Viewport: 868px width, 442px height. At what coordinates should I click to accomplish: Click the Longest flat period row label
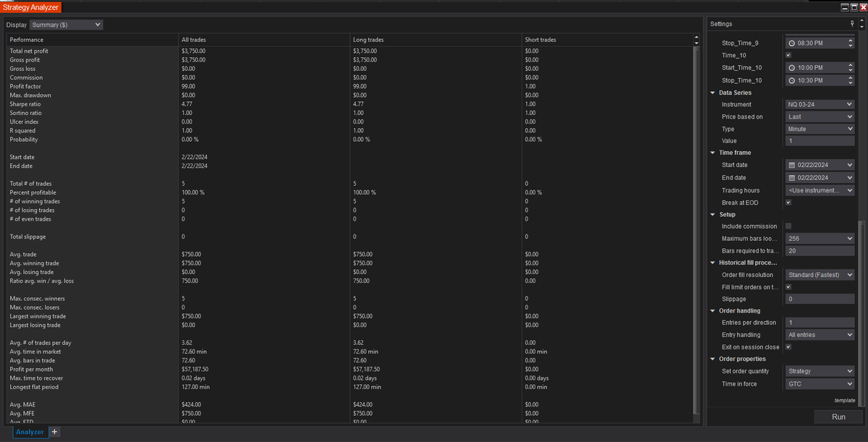coord(34,387)
